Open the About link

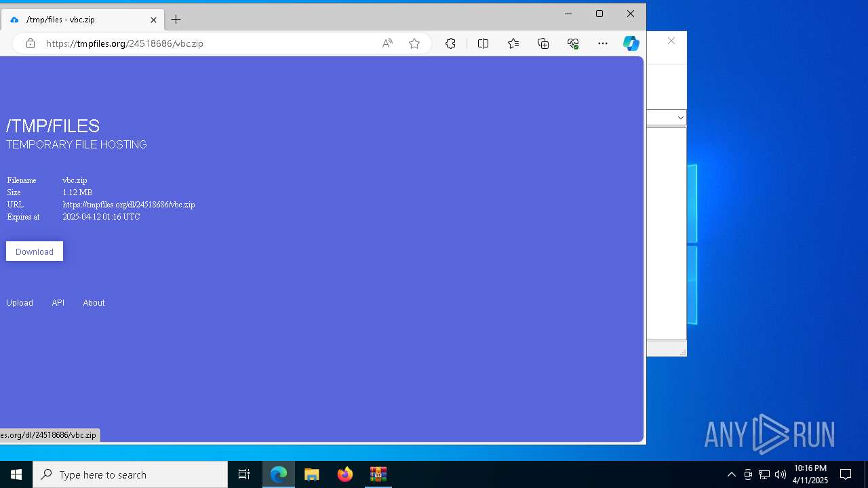click(x=94, y=303)
